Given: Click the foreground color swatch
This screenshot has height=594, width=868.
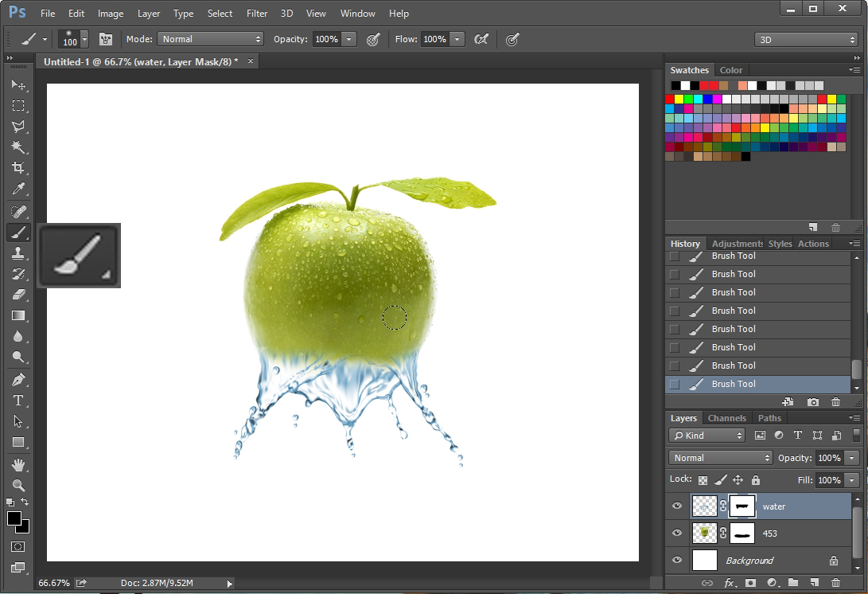Looking at the screenshot, I should [x=14, y=518].
